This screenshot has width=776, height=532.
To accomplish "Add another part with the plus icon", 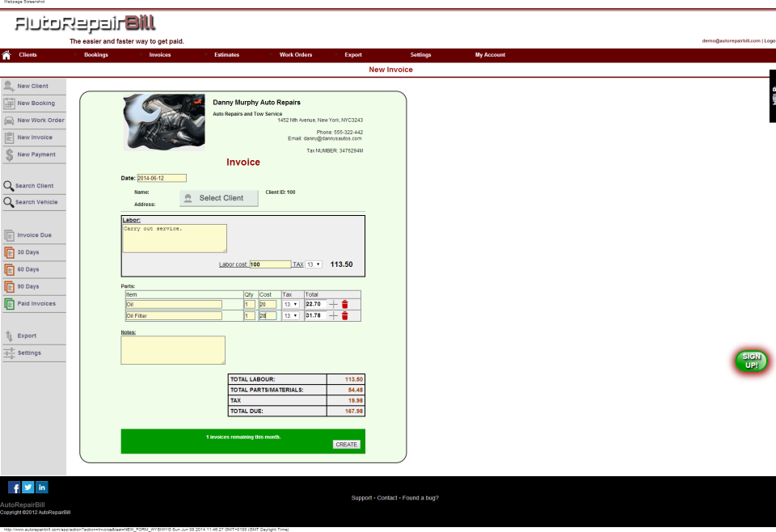I will click(334, 303).
